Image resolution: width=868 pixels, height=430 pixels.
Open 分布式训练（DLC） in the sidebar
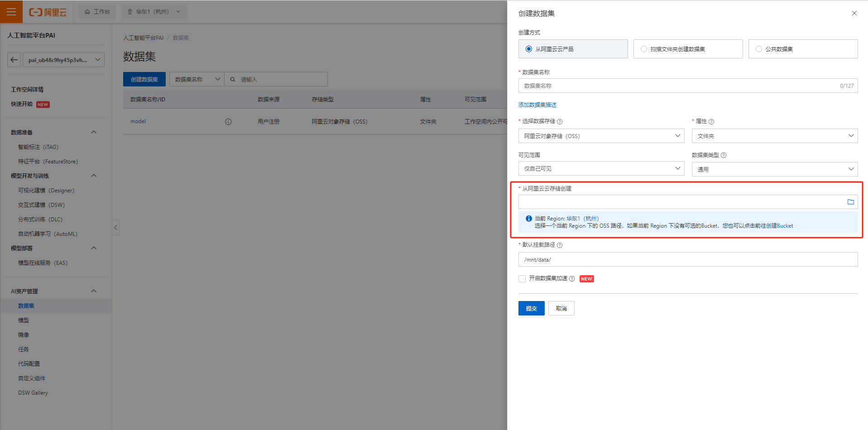(x=40, y=220)
